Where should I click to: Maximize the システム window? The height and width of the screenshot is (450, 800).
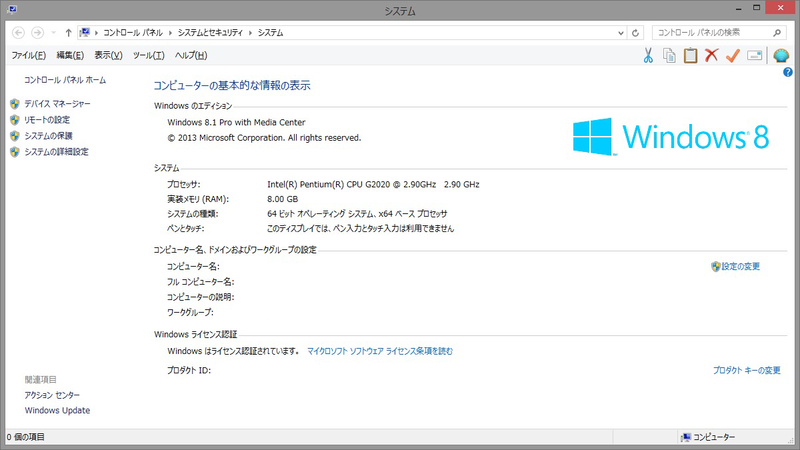tap(757, 8)
